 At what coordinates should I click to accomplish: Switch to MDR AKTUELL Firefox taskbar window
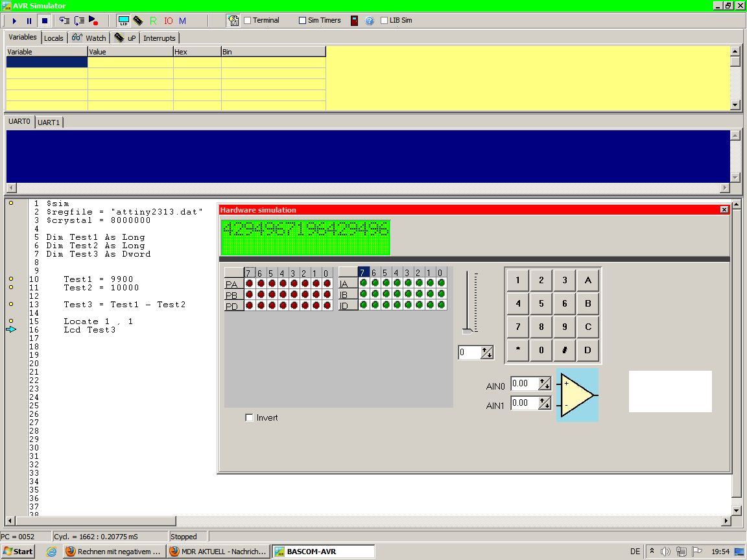219,552
